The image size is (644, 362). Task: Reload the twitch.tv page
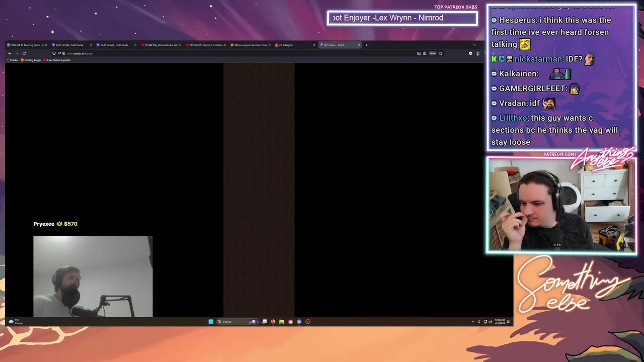click(x=24, y=53)
